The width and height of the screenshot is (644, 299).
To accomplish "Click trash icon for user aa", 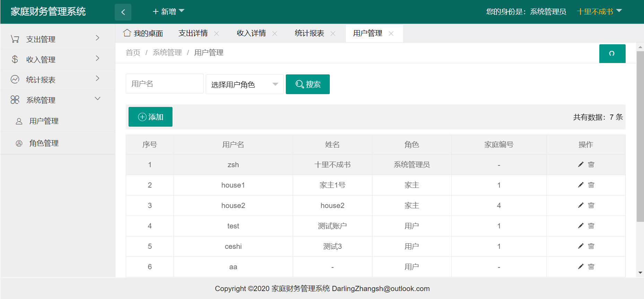I will coord(591,267).
